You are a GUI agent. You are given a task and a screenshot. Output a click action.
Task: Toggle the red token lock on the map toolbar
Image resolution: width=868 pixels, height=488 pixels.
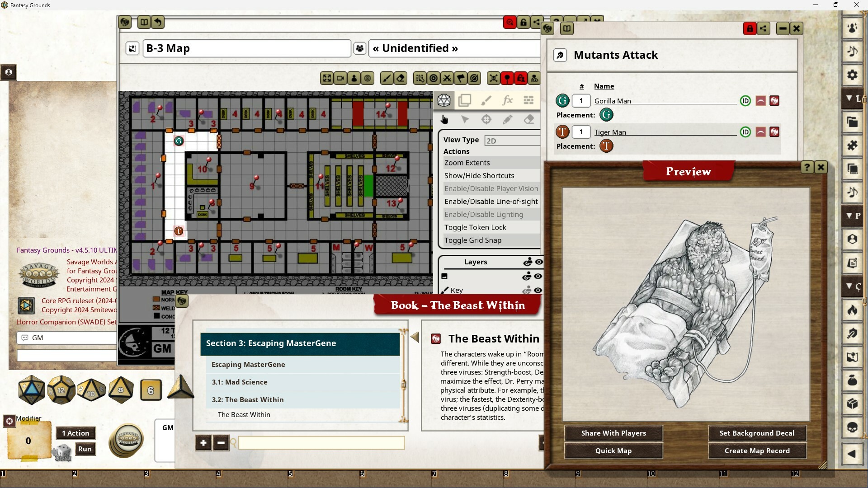point(521,78)
